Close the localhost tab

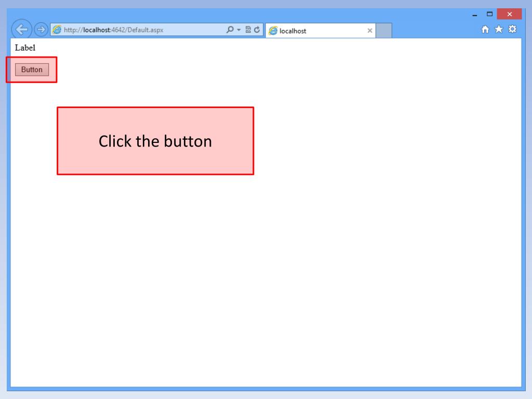click(x=370, y=31)
